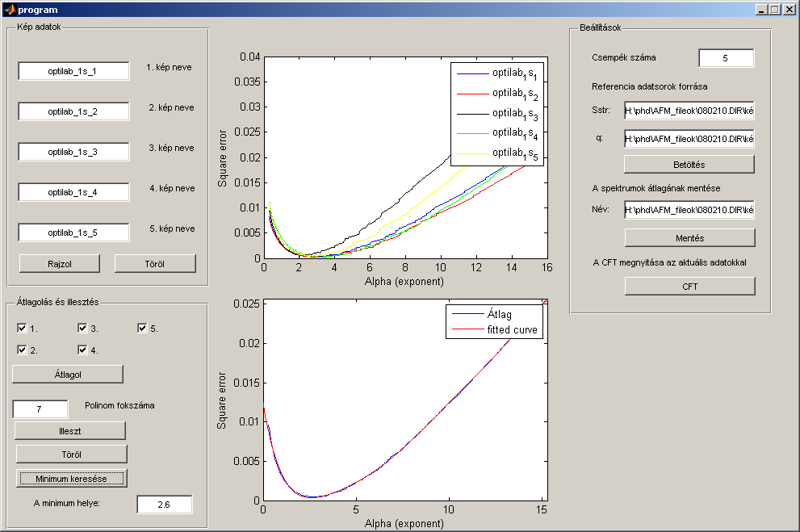Click the 'Referencia adatsorok forrása' label
Image resolution: width=800 pixels, height=532 pixels.
pos(650,86)
